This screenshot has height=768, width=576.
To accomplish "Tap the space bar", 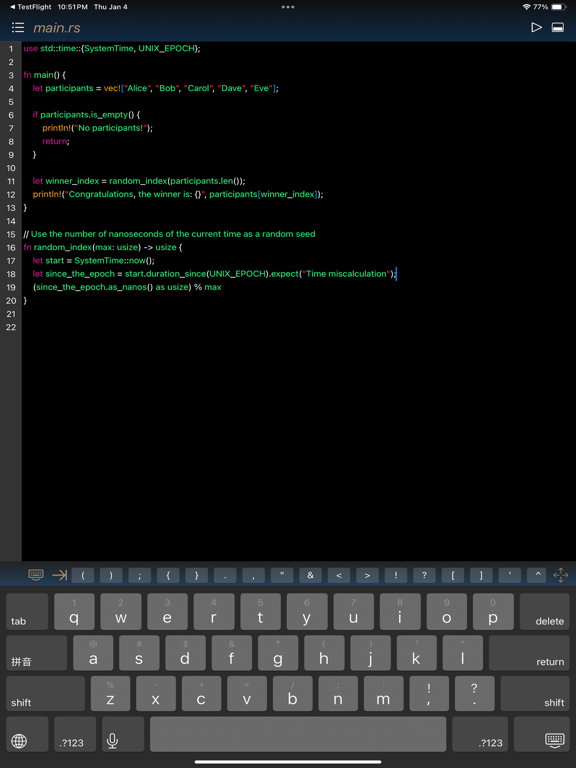I will (298, 735).
